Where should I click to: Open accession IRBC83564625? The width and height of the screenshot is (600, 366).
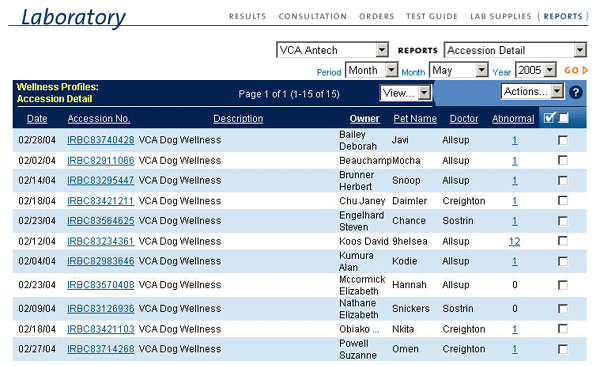(x=101, y=221)
